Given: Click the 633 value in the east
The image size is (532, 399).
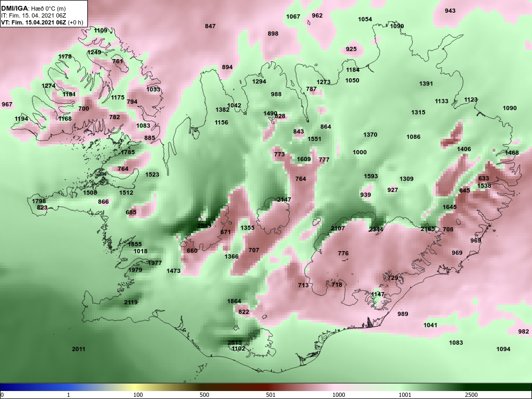Looking at the screenshot, I should [x=484, y=178].
